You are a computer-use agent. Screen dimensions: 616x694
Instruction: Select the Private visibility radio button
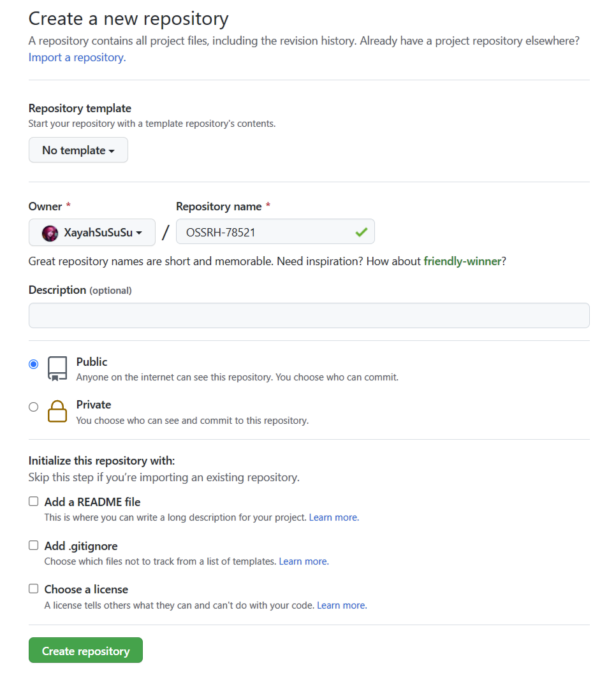click(34, 407)
